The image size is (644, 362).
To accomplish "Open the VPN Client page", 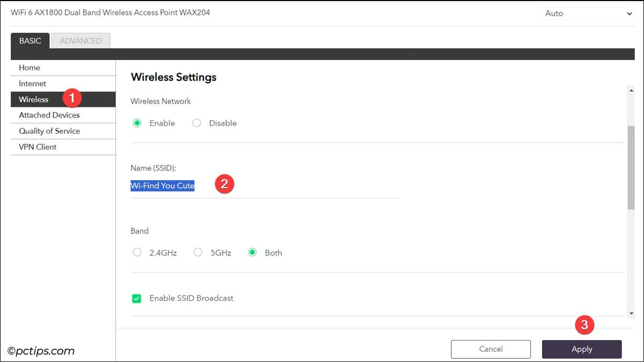I will [x=63, y=147].
